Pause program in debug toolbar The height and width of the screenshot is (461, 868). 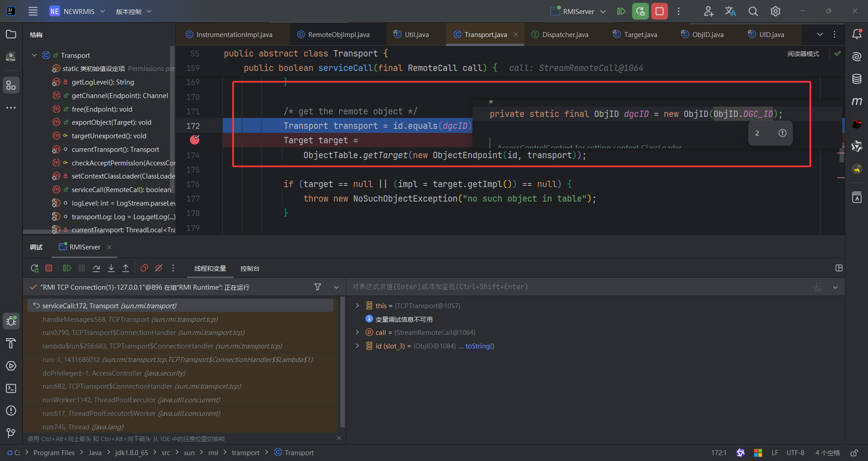pos(82,268)
